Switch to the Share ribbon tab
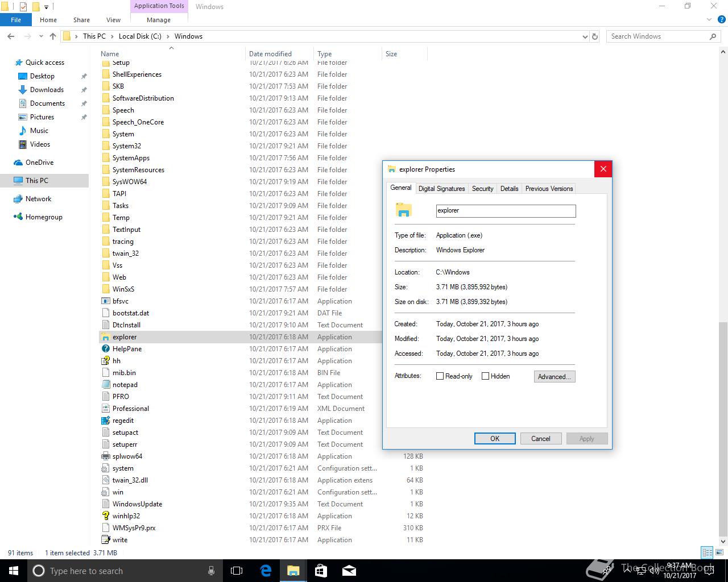The height and width of the screenshot is (582, 728). [81, 20]
